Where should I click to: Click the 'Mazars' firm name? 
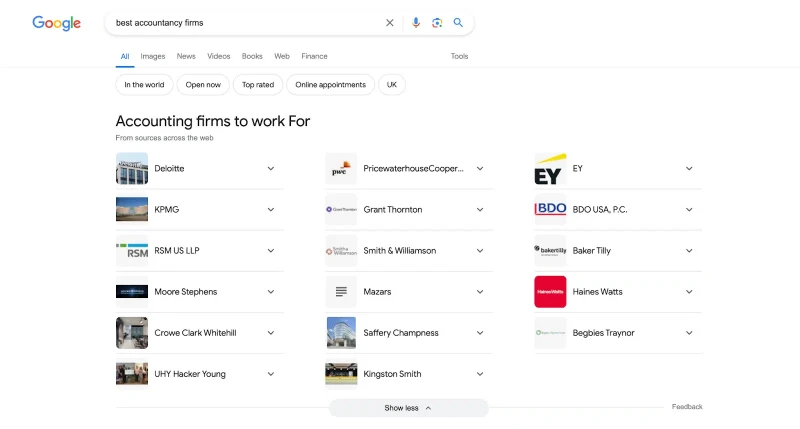(377, 292)
